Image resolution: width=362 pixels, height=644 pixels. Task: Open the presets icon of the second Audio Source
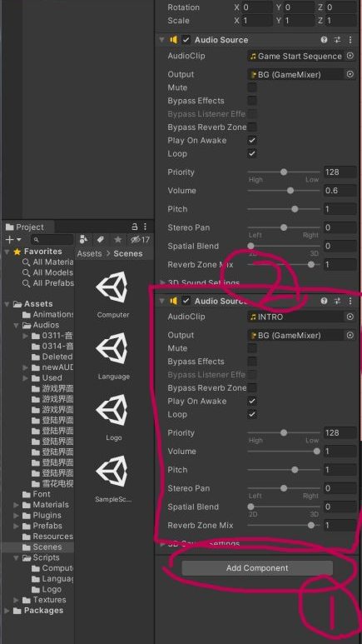click(x=337, y=301)
